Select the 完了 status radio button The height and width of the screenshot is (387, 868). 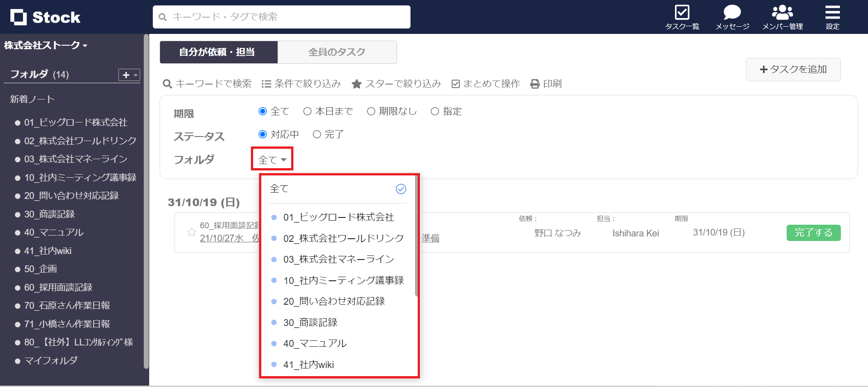tap(317, 134)
